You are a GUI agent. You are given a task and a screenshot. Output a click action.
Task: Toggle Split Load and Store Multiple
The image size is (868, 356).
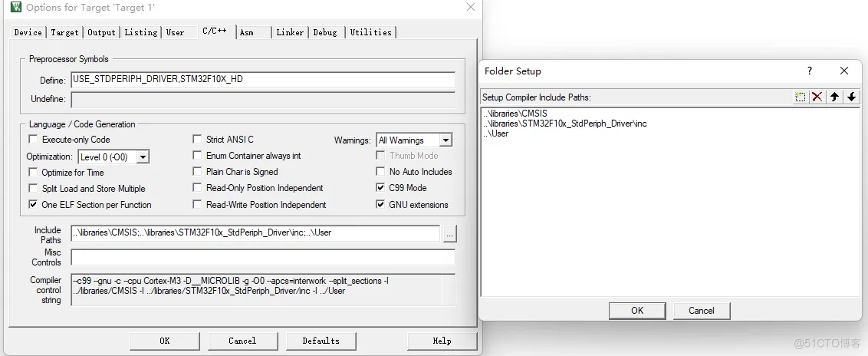33,188
